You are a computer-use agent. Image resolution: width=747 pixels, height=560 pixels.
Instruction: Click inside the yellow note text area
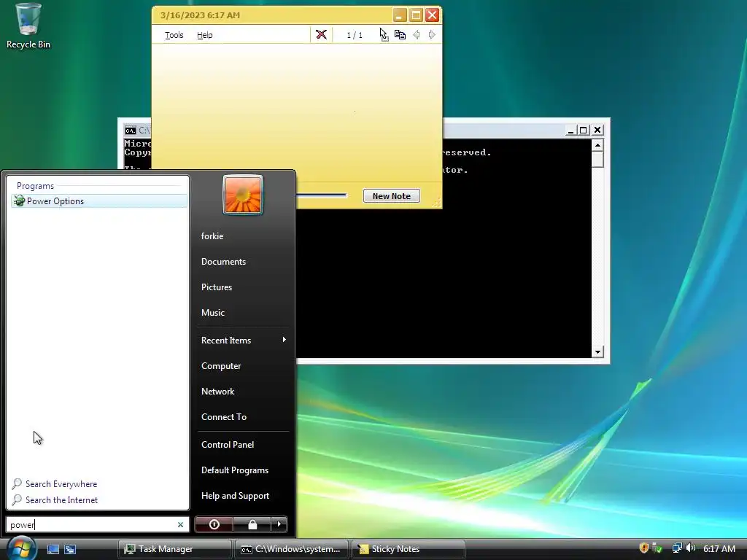297,112
